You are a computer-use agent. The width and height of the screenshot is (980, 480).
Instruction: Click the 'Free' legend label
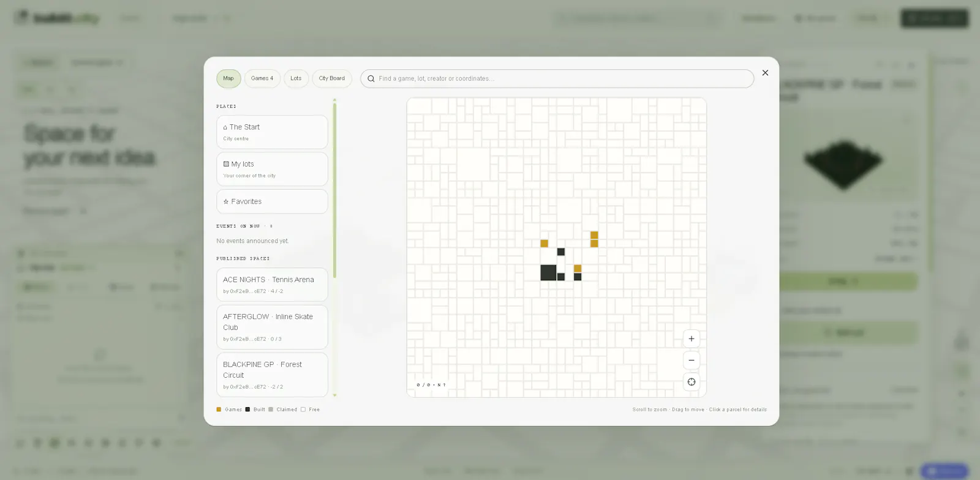(x=314, y=410)
